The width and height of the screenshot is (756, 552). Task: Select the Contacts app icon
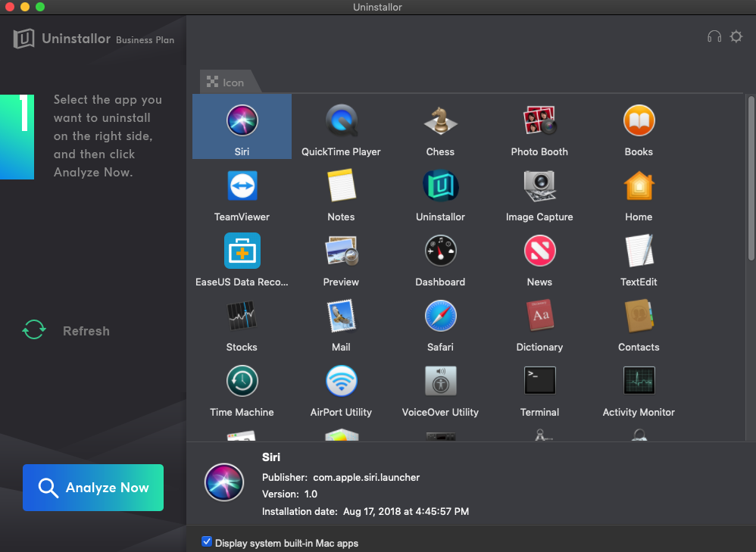click(639, 316)
